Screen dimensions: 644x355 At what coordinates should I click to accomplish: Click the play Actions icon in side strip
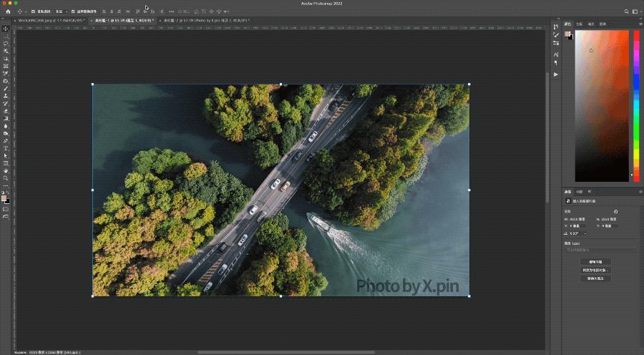[556, 74]
